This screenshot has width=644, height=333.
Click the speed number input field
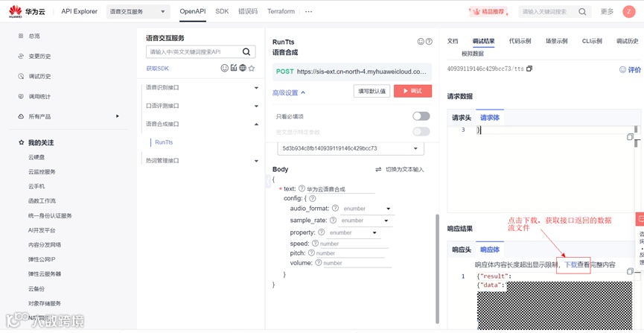coord(354,244)
